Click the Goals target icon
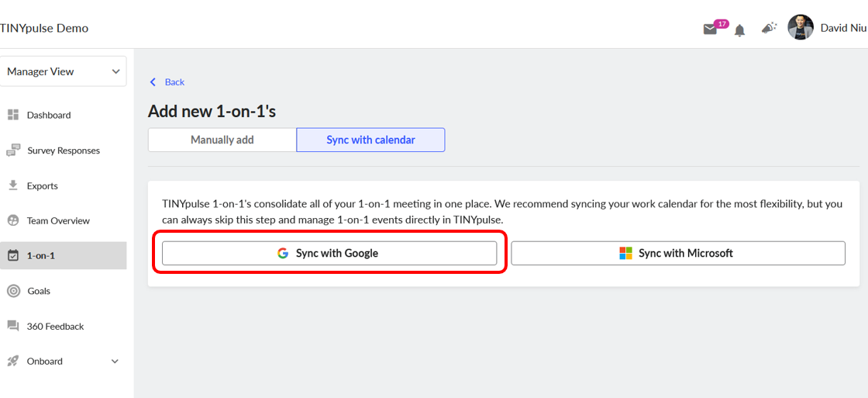 [x=13, y=290]
